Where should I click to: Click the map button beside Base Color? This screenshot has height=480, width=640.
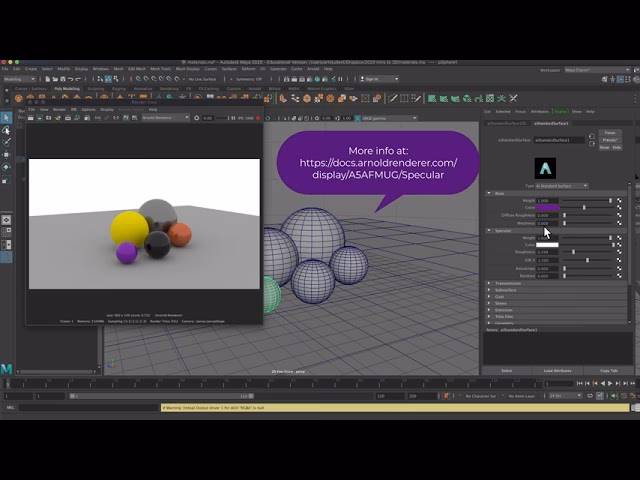[619, 208]
